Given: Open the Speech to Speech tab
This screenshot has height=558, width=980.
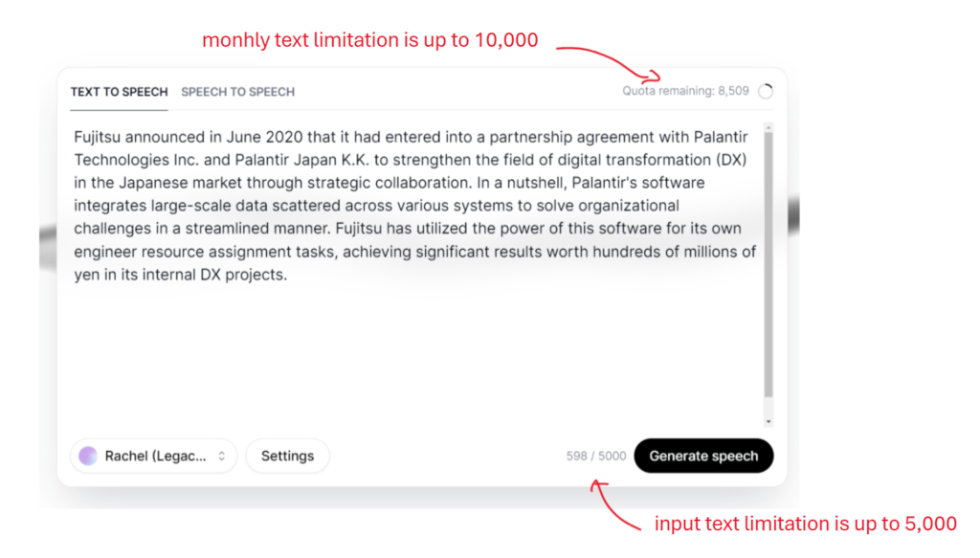Looking at the screenshot, I should pyautogui.click(x=237, y=92).
